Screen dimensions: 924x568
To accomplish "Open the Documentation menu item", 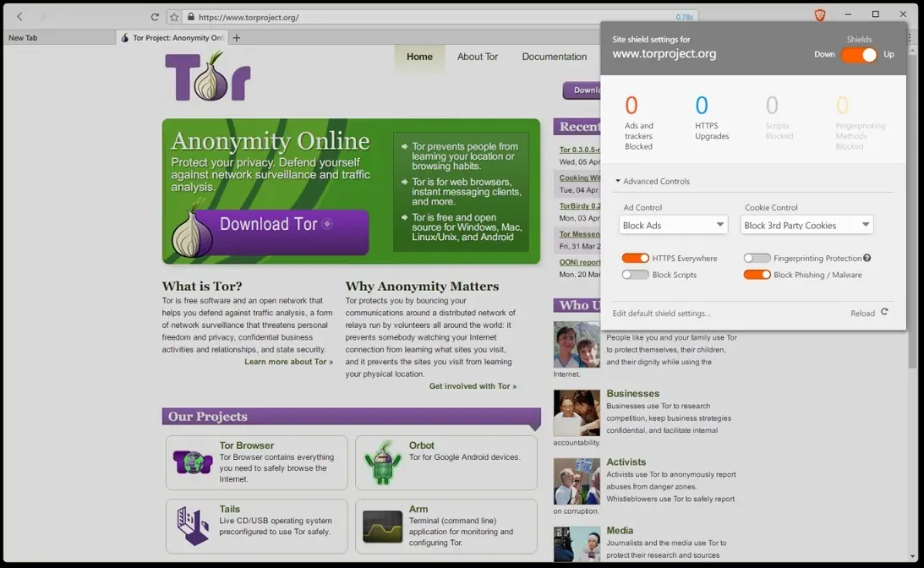I will click(554, 57).
